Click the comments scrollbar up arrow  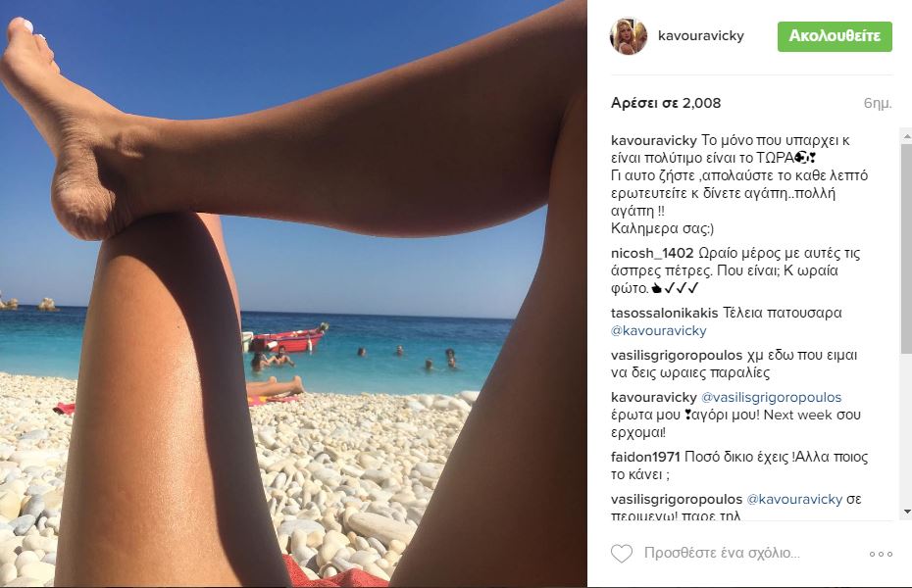tap(906, 136)
